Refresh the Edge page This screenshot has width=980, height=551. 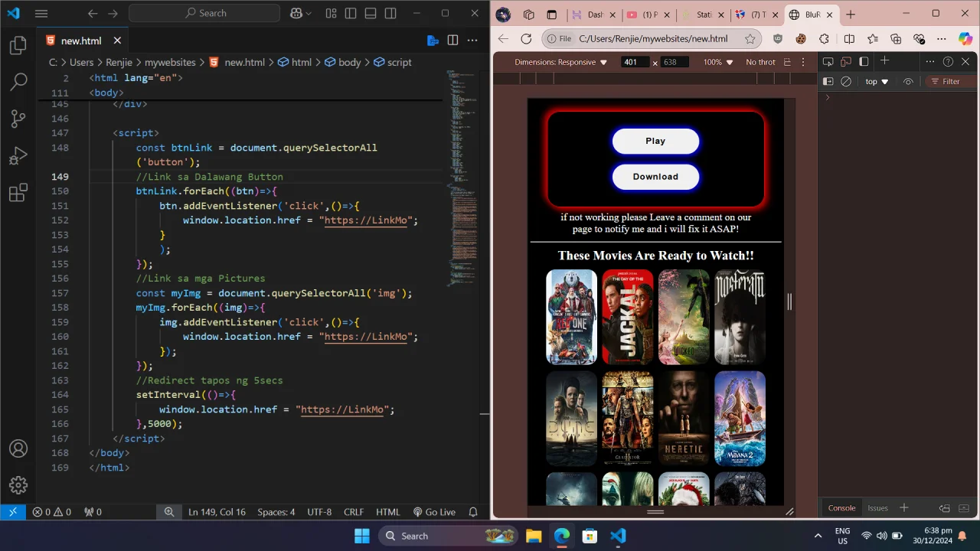[526, 39]
